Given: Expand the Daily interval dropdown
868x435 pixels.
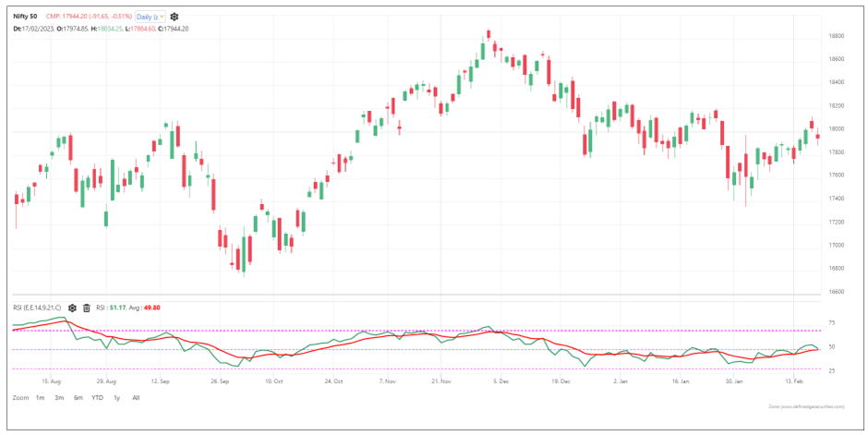Looking at the screenshot, I should (150, 17).
